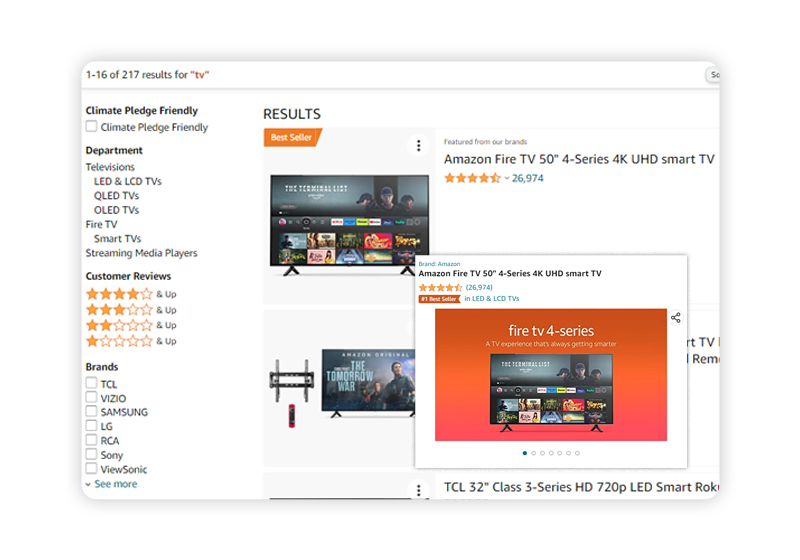Check the Sony brand checkbox
The width and height of the screenshot is (800, 560).
(91, 454)
